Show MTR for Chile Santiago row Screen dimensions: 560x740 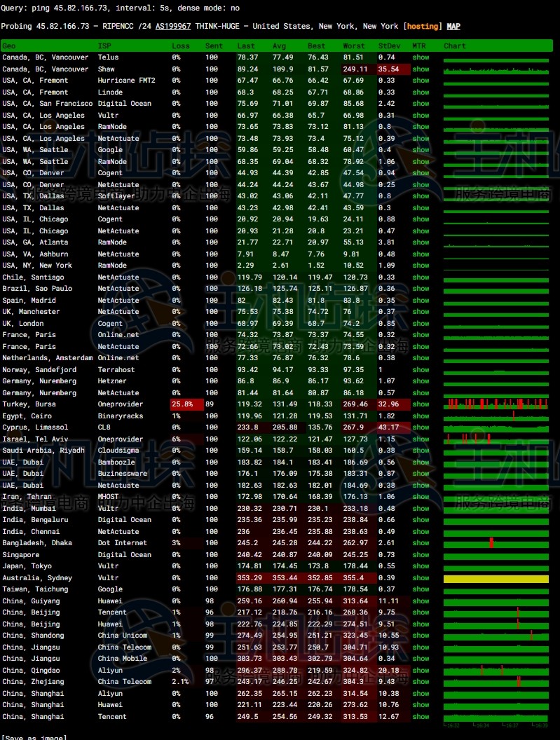pyautogui.click(x=421, y=277)
